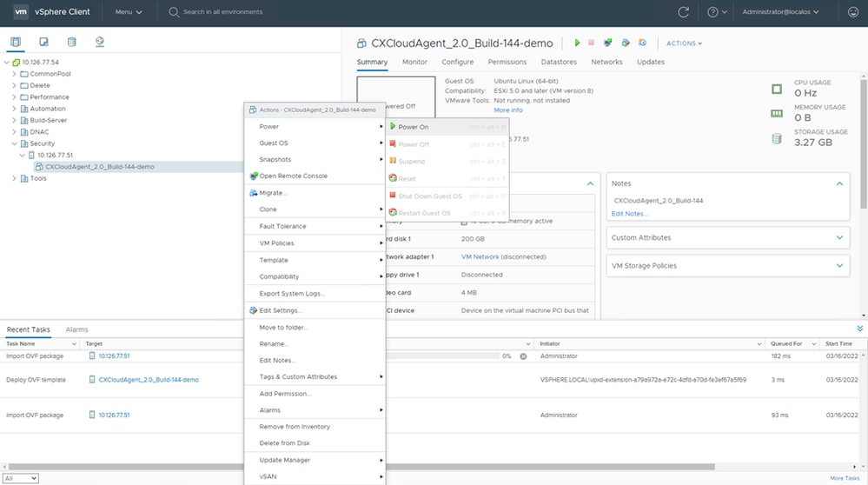The height and width of the screenshot is (485, 868).
Task: Click the Import OVF package progress bar
Action: pyautogui.click(x=443, y=356)
